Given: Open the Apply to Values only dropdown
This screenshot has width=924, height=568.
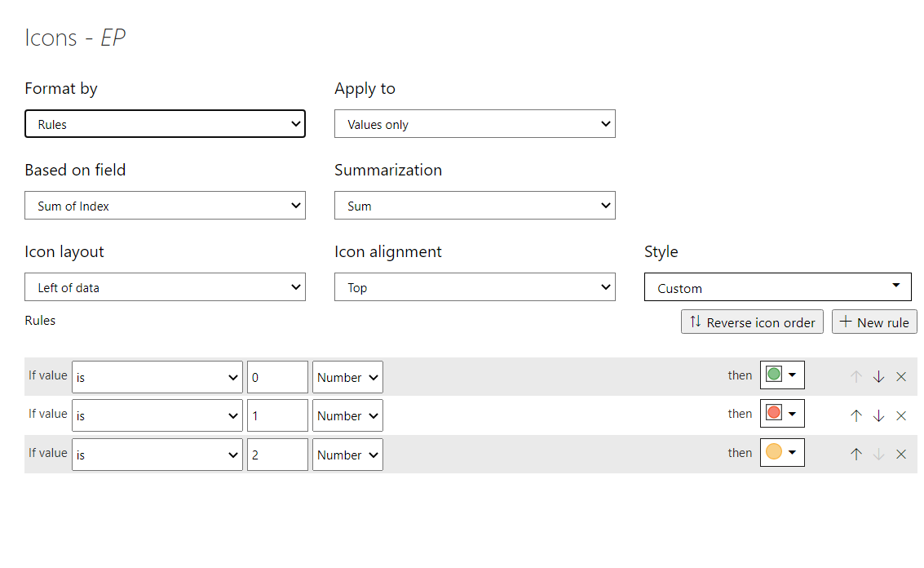Looking at the screenshot, I should [475, 124].
